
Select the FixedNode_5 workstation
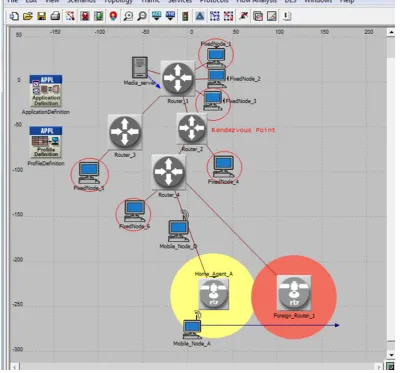coord(89,172)
